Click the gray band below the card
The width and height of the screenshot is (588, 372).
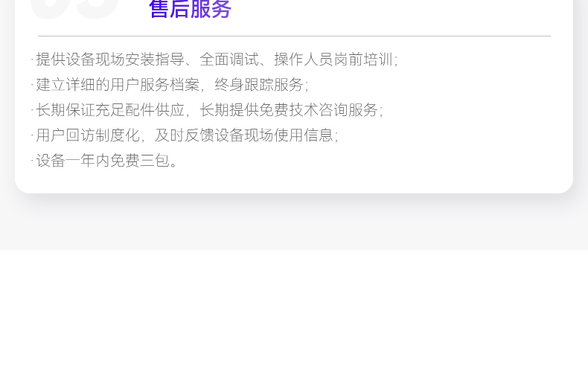coord(294,228)
